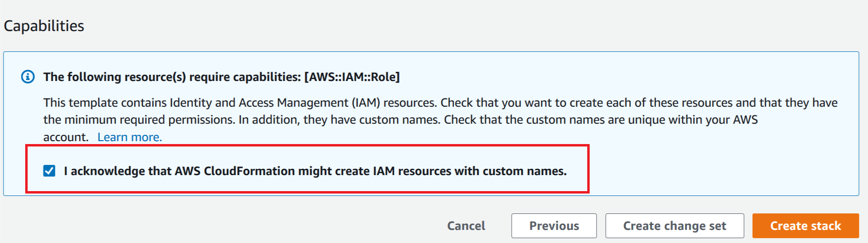
Task: Click the word 'account.' before Learn more
Action: (66, 137)
